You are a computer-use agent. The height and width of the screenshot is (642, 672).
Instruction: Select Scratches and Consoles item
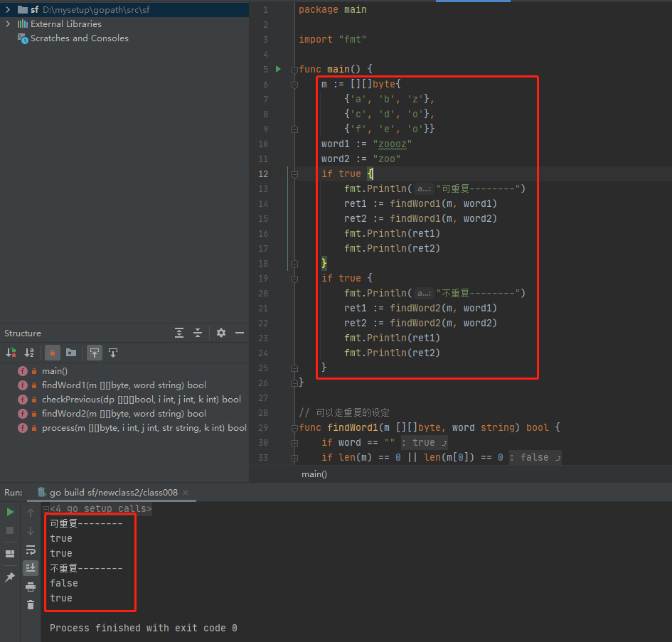pos(79,38)
